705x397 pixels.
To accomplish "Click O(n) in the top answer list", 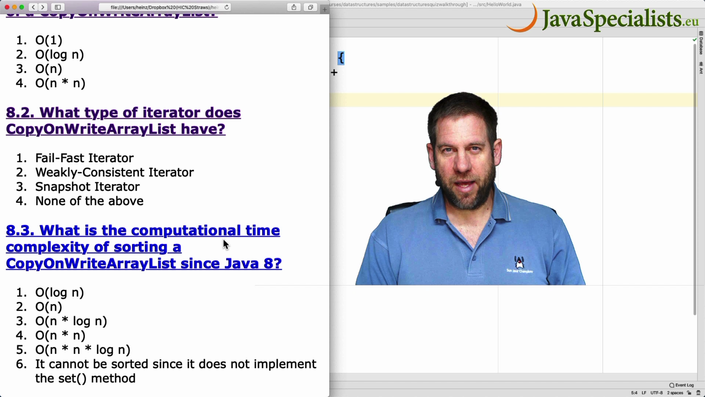I will [x=49, y=69].
